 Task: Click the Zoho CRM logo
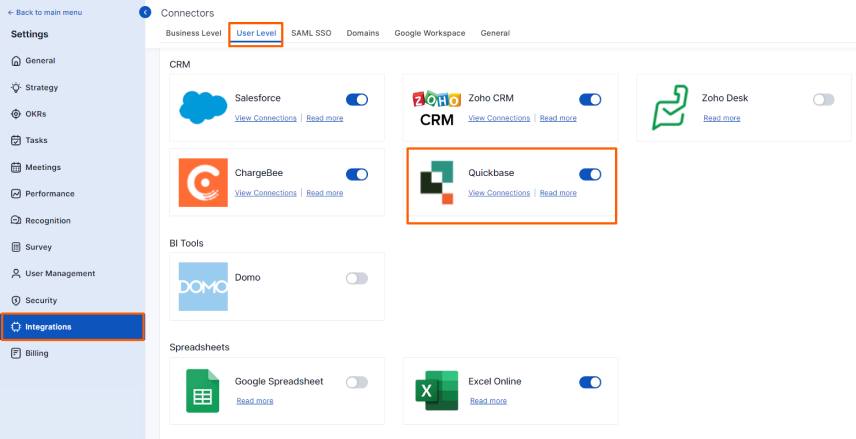click(437, 108)
